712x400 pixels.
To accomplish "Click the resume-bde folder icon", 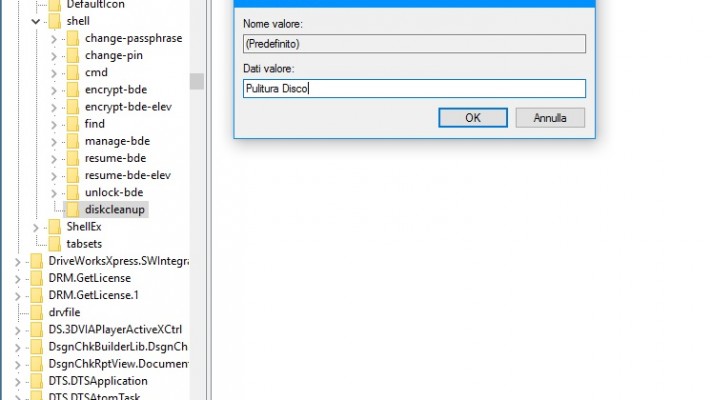I will click(x=73, y=158).
